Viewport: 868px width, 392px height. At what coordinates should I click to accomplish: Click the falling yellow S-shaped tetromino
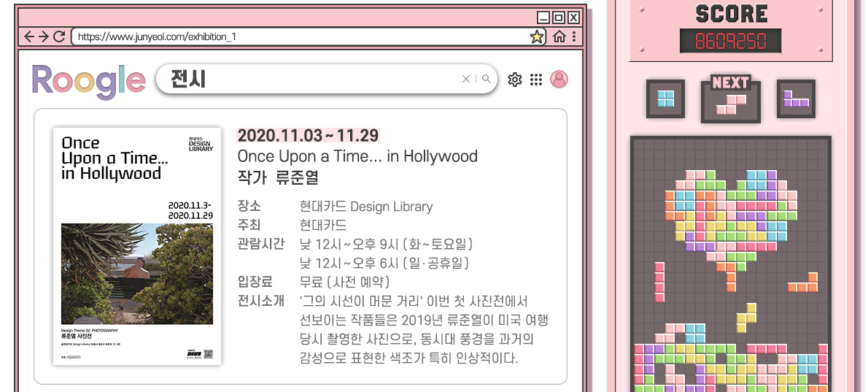click(746, 318)
